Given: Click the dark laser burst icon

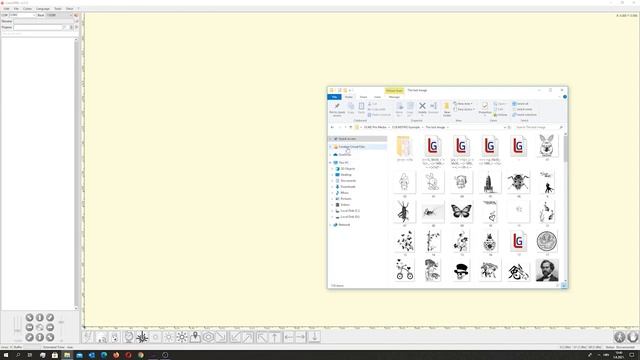Looking at the screenshot, I should pyautogui.click(x=142, y=337).
